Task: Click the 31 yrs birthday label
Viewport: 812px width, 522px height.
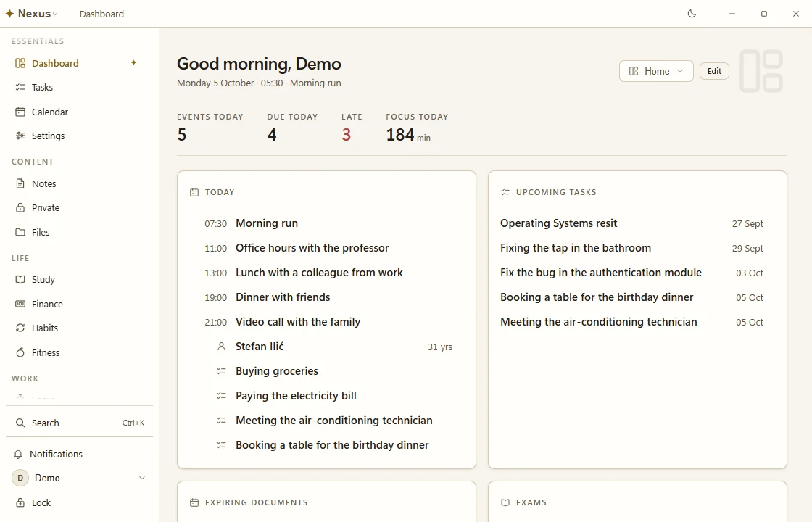Action: [x=440, y=347]
